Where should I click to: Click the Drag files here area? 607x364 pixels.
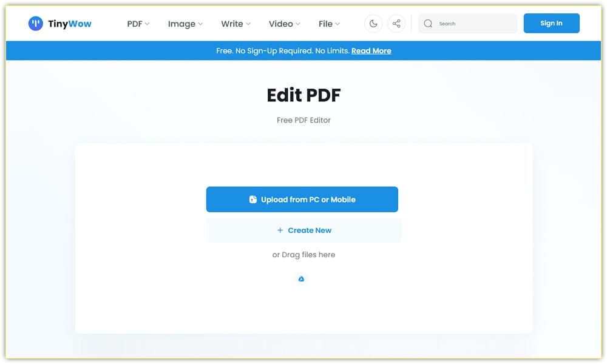[x=304, y=255]
